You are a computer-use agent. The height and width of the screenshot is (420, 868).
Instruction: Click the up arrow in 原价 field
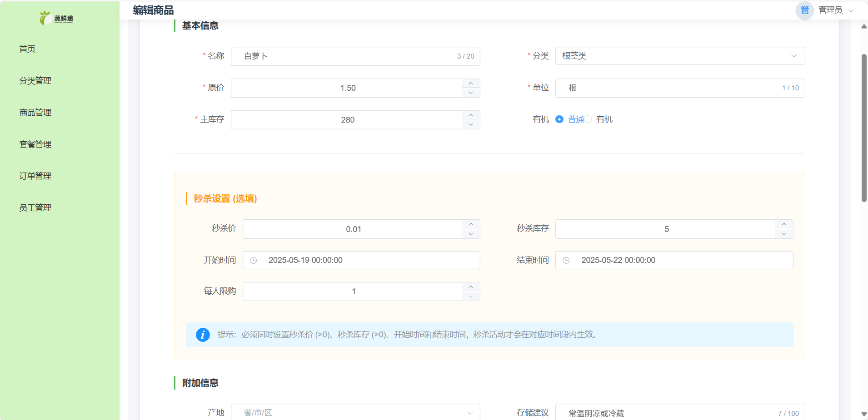click(x=471, y=83)
